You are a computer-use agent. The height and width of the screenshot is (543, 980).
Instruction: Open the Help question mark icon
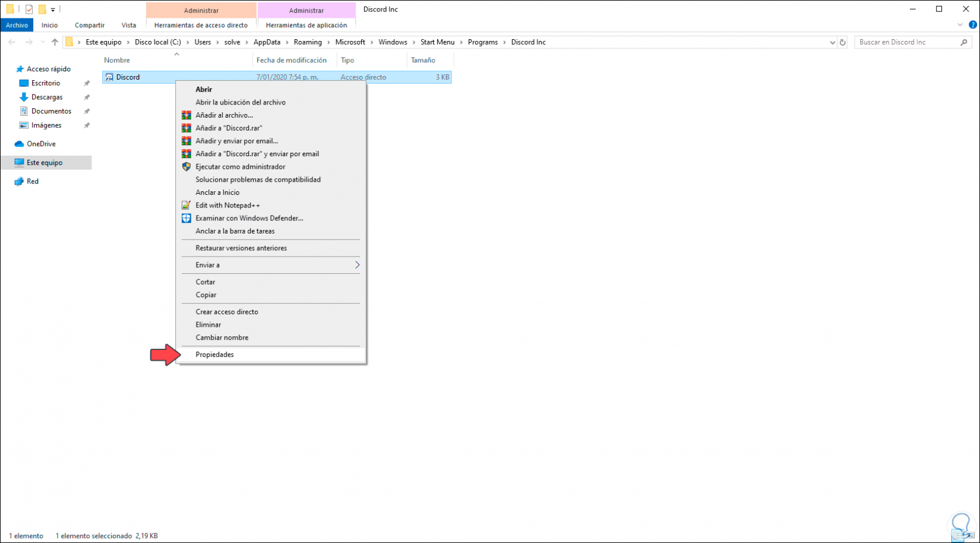pyautogui.click(x=972, y=25)
